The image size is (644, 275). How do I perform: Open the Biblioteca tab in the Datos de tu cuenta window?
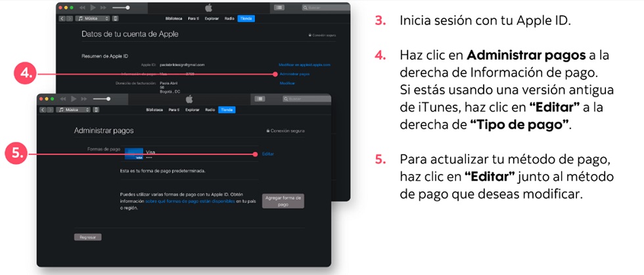click(x=174, y=18)
